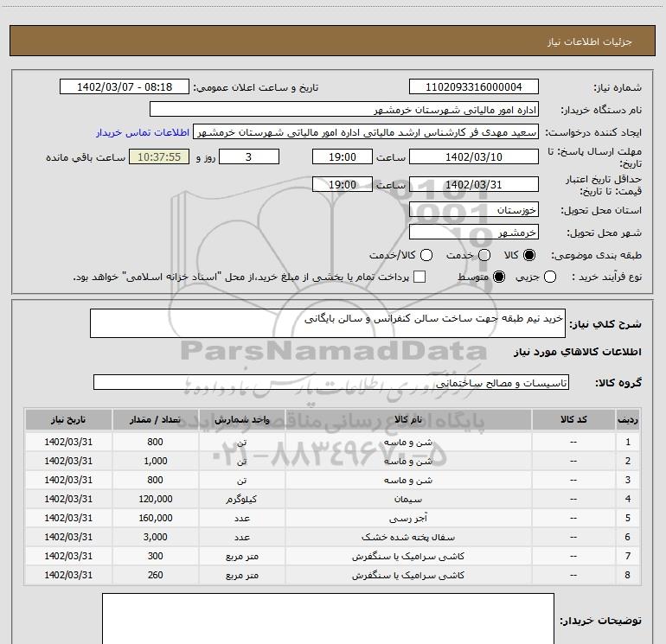Select the کالا/خدمت category radio button

point(426,255)
